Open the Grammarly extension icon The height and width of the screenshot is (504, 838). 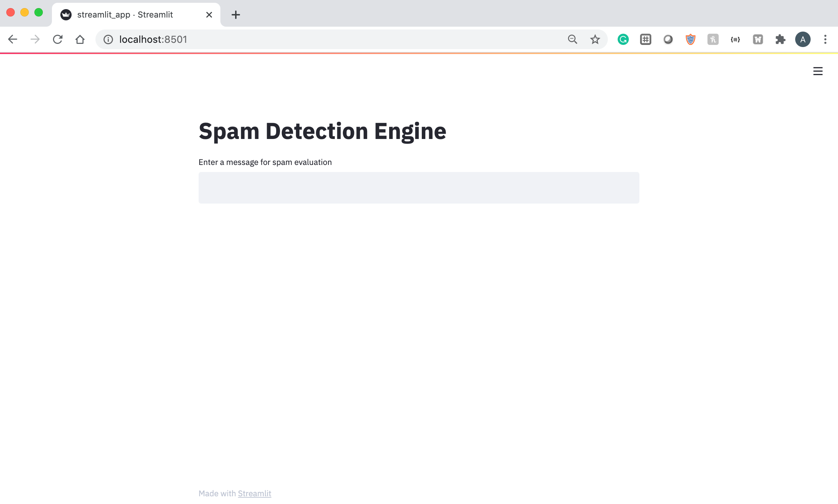623,39
